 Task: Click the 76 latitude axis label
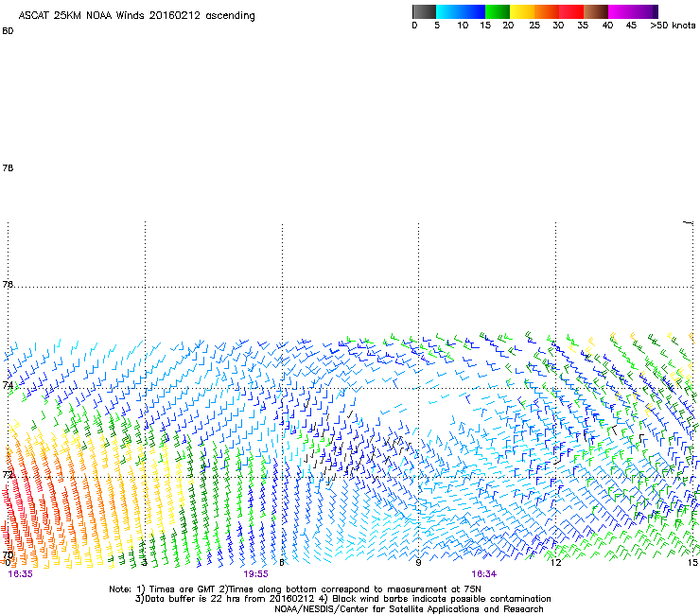[x=8, y=285]
